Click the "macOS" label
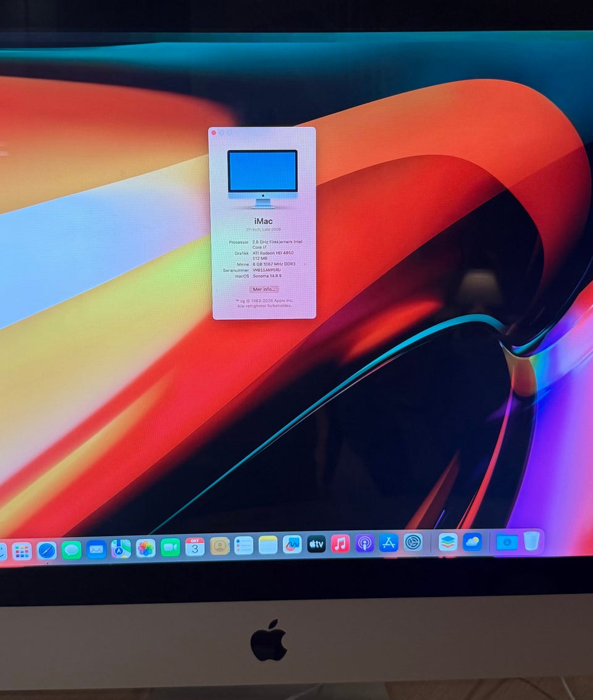Image resolution: width=593 pixels, height=700 pixels. click(242, 277)
